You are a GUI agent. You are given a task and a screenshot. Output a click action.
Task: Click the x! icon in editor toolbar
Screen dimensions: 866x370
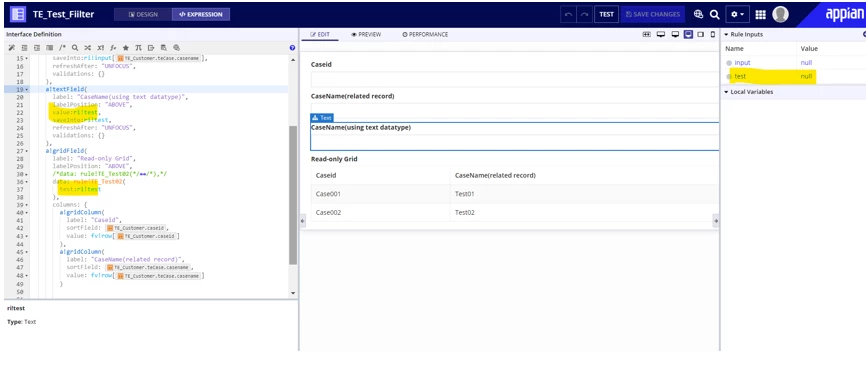[x=101, y=48]
